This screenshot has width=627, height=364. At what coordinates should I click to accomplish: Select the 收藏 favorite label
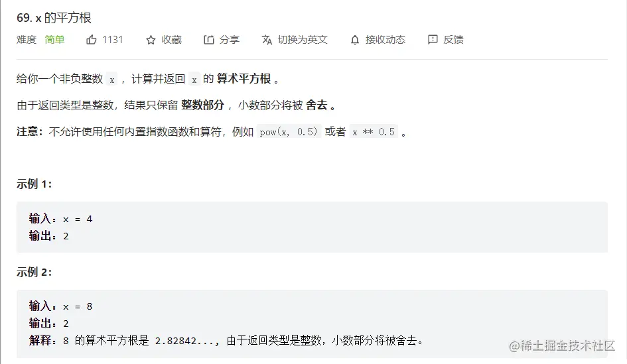click(x=172, y=40)
